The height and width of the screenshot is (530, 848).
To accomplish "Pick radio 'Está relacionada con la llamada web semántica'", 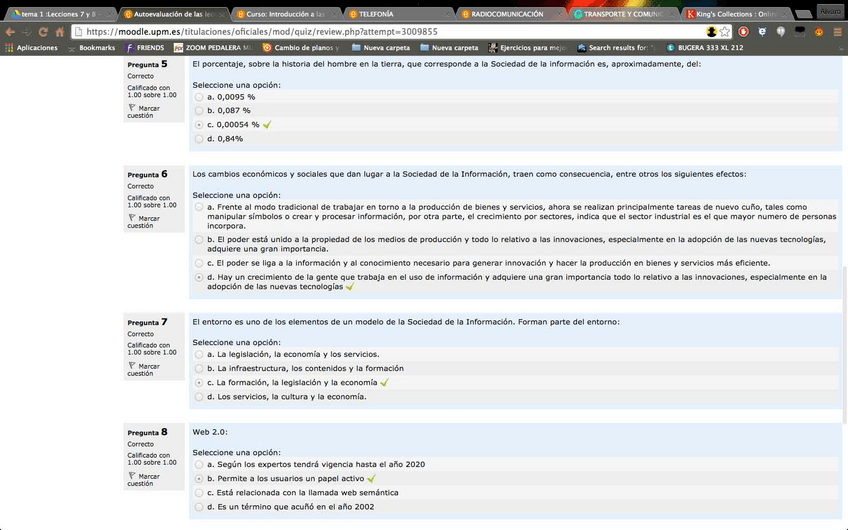I will (199, 493).
